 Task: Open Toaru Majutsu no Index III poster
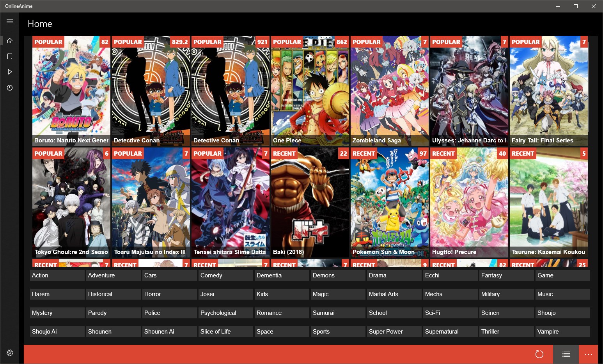pyautogui.click(x=151, y=202)
